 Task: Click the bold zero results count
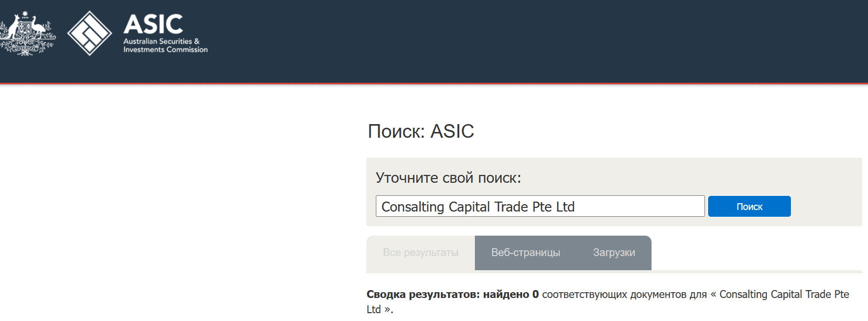[536, 294]
